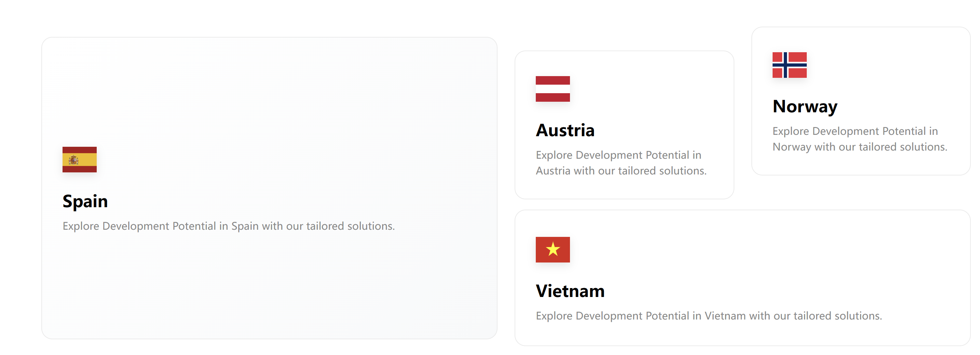Click the Austria flag icon
The height and width of the screenshot is (355, 980).
tap(553, 89)
